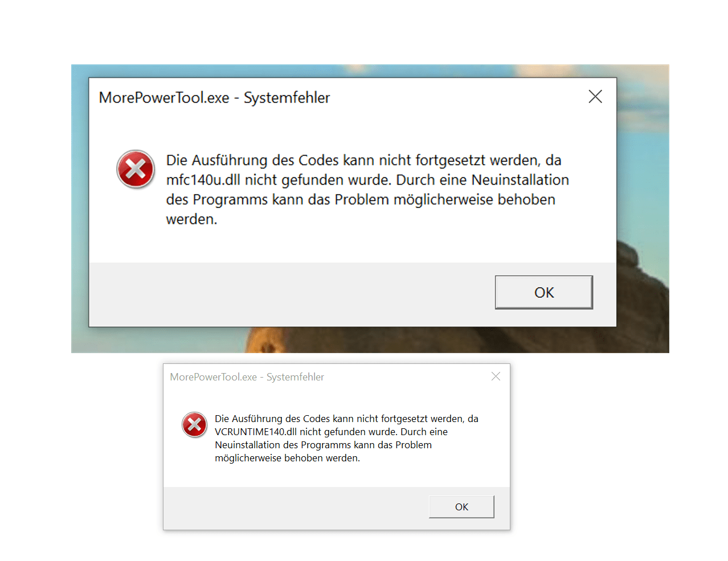Focus the lower dialog's grayed MorePowerTool.exe title
Viewport: 728px width, 561px height.
click(247, 377)
